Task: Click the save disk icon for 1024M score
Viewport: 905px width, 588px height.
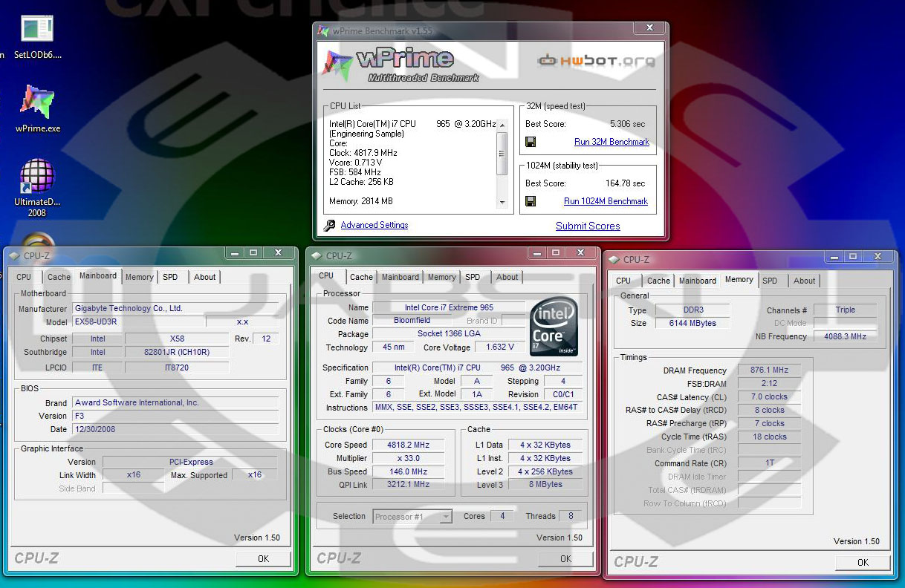Action: coord(531,201)
